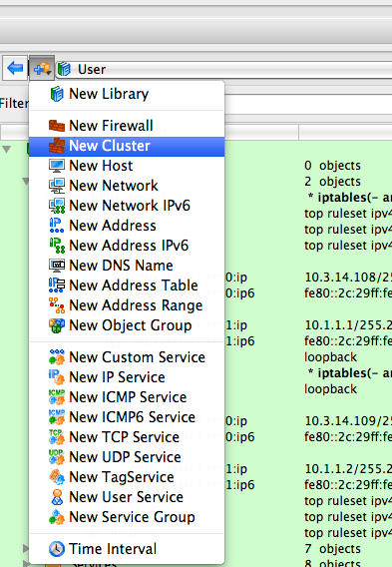Open the new object dropdown button
Image resolution: width=392 pixels, height=567 pixels.
[42, 68]
